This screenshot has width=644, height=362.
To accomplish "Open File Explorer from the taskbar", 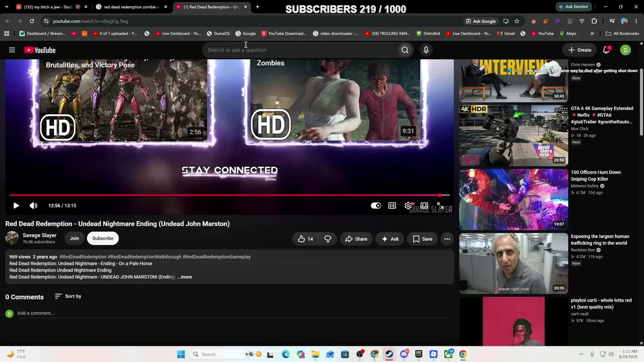I will coord(315,354).
